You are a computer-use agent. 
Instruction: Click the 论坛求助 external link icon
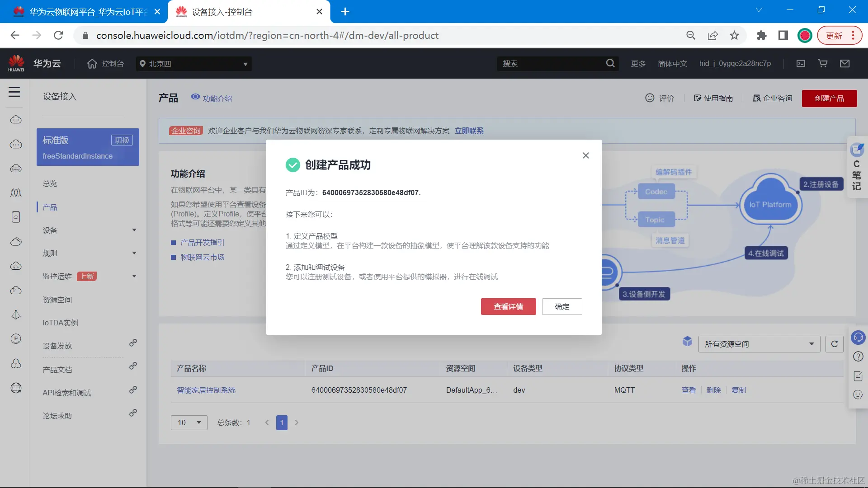(x=133, y=413)
